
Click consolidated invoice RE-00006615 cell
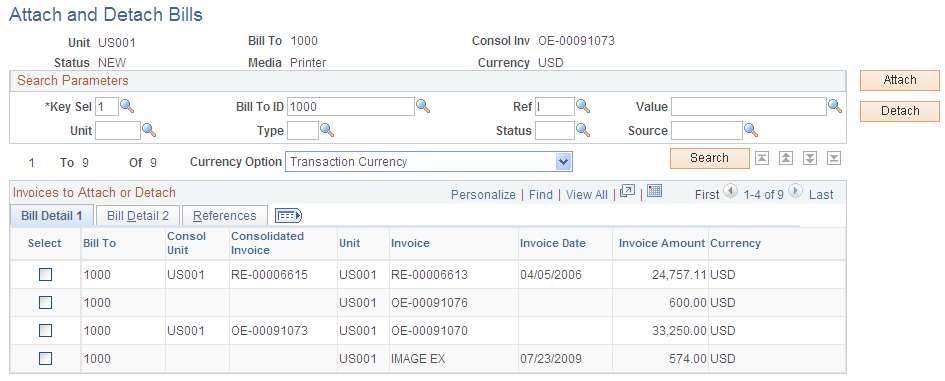click(x=269, y=275)
